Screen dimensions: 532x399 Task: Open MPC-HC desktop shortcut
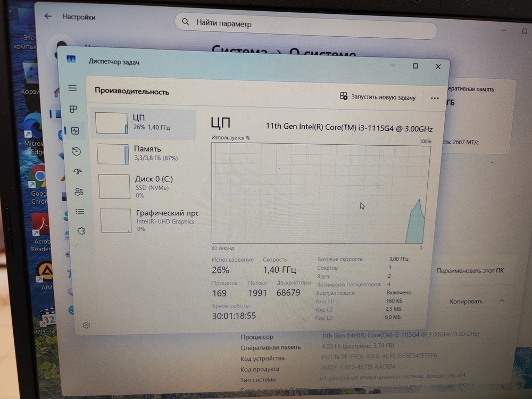click(x=48, y=322)
